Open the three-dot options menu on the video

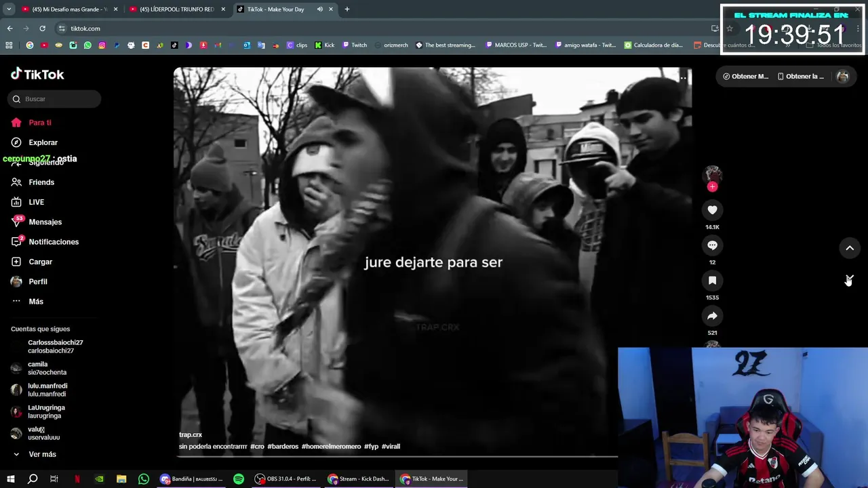(683, 78)
